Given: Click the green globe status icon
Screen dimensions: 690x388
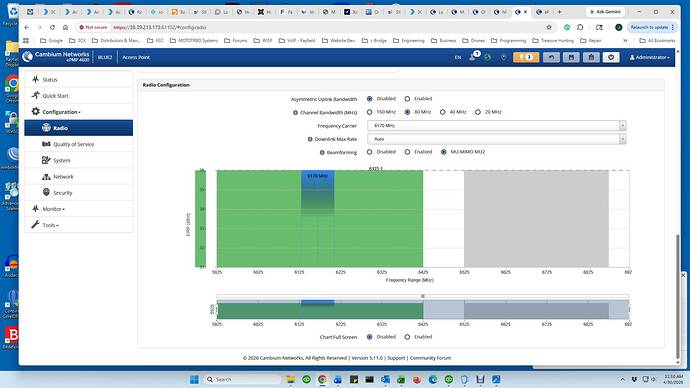Looking at the screenshot, I should click(x=488, y=57).
